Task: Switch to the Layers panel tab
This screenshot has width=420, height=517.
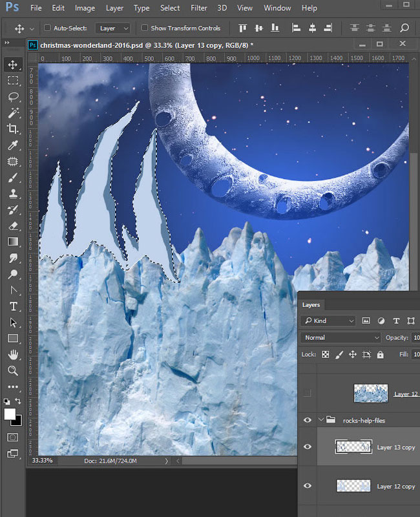Action: coord(311,305)
